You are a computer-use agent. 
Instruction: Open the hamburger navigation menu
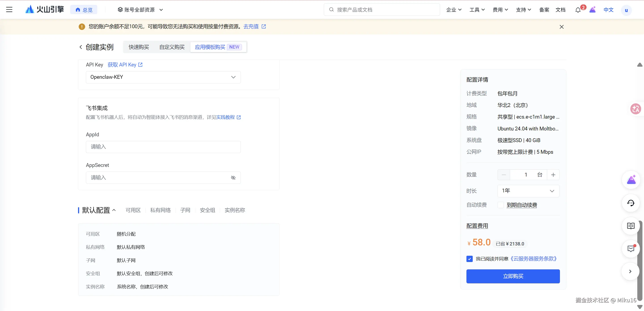[x=9, y=9]
